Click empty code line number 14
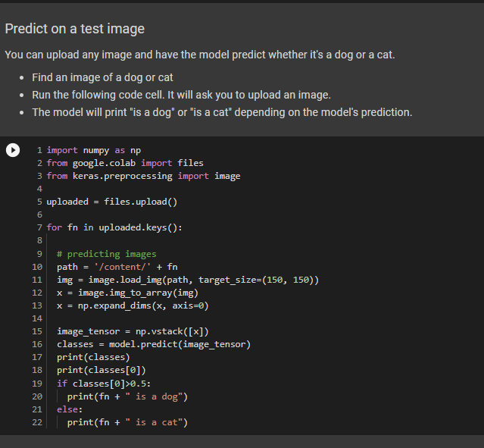Screen dimensions: 484x448 tap(37, 318)
